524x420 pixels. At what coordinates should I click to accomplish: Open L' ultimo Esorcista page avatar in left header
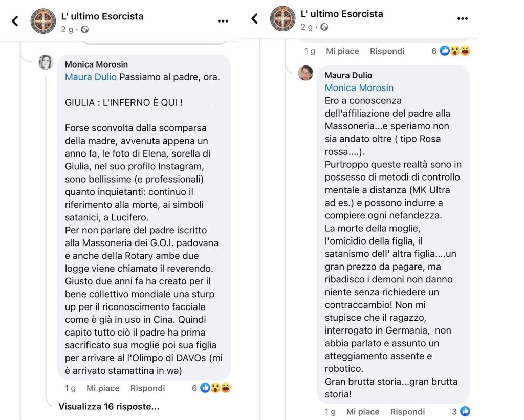point(43,21)
